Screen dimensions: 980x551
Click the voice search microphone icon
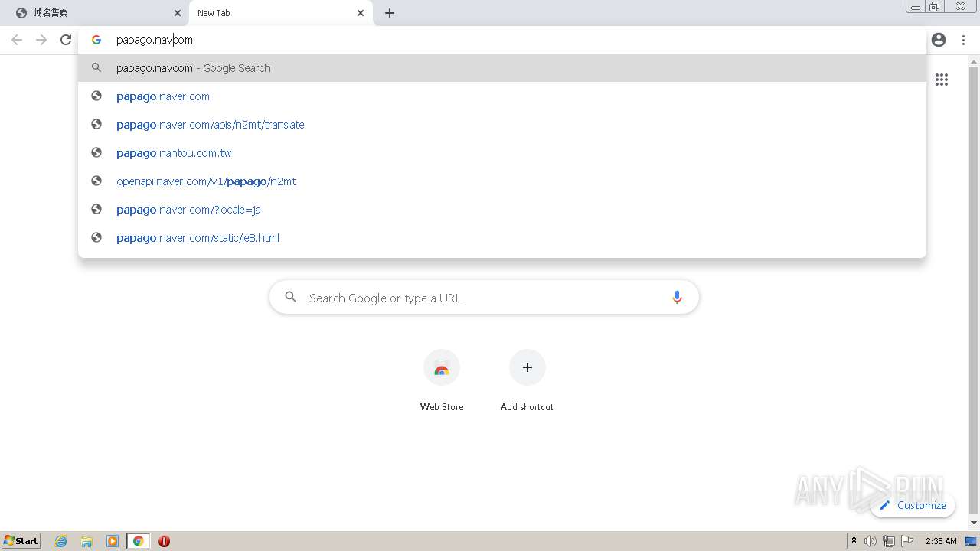677,298
